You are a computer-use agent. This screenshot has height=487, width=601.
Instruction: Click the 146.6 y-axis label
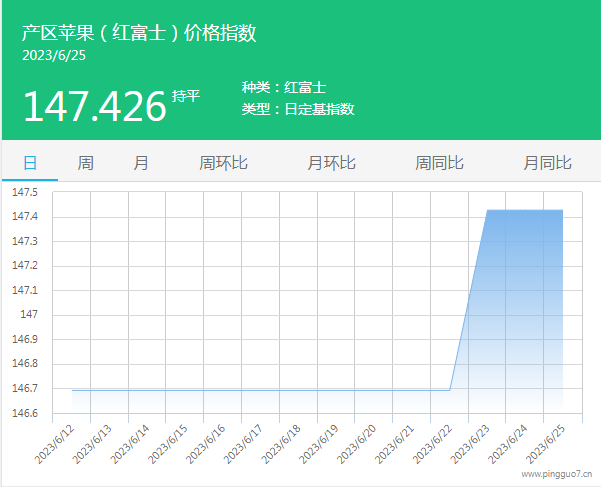click(x=25, y=413)
